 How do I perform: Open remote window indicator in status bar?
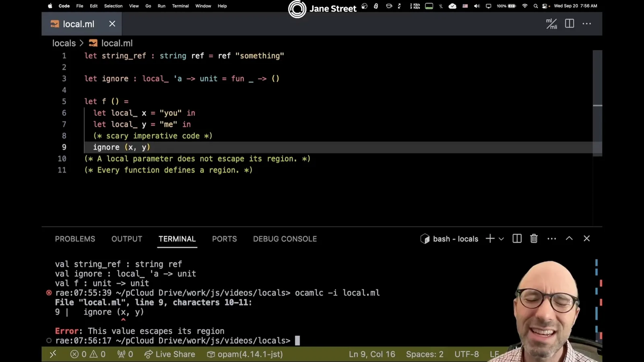click(x=53, y=354)
